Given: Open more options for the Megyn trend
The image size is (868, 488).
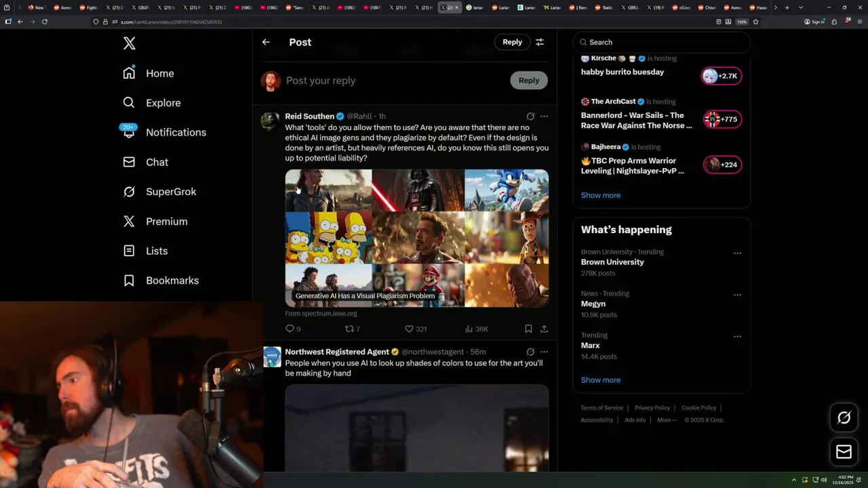Looking at the screenshot, I should [737, 295].
